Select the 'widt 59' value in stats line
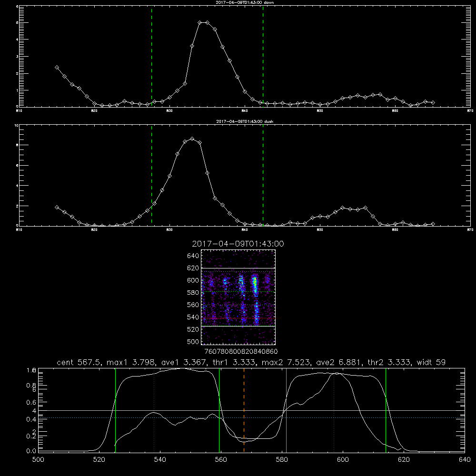Screen dimensions: 476x476 [431, 362]
